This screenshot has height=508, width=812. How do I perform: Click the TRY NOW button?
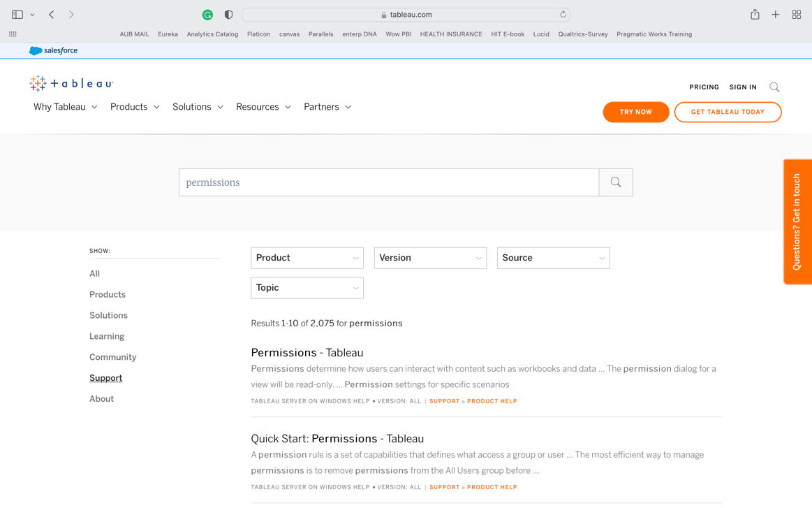click(x=636, y=112)
